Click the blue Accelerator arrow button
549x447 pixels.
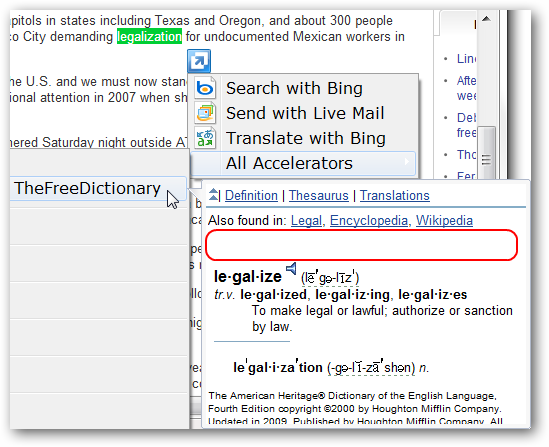(199, 61)
